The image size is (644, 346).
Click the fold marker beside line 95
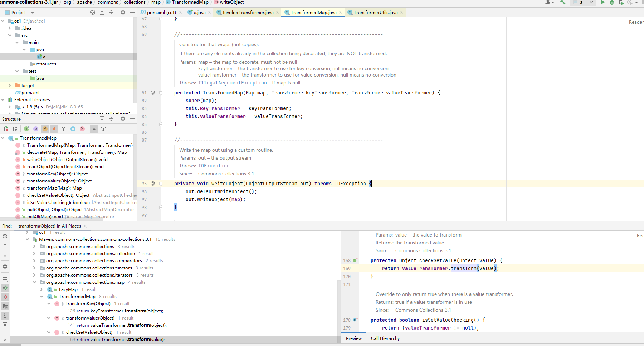(161, 184)
